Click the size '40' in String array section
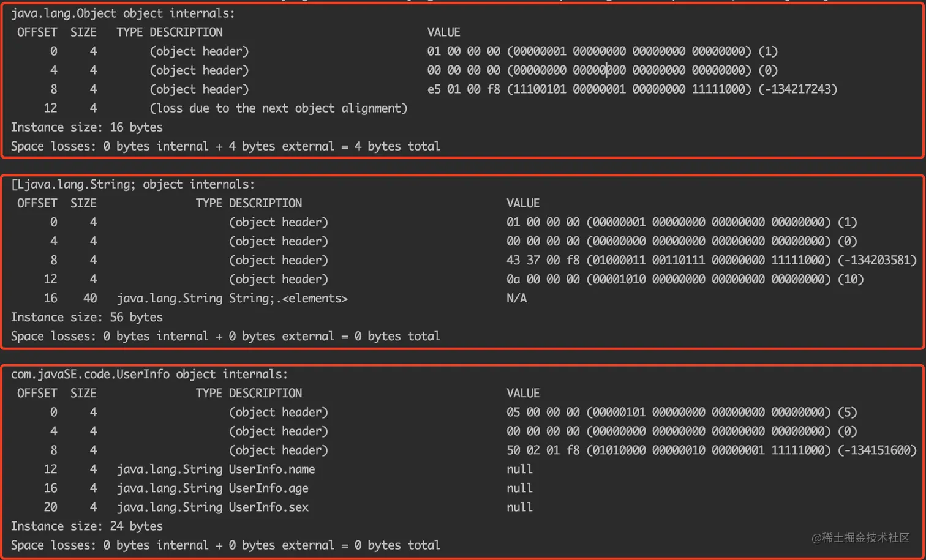Viewport: 926px width, 560px height. point(90,298)
